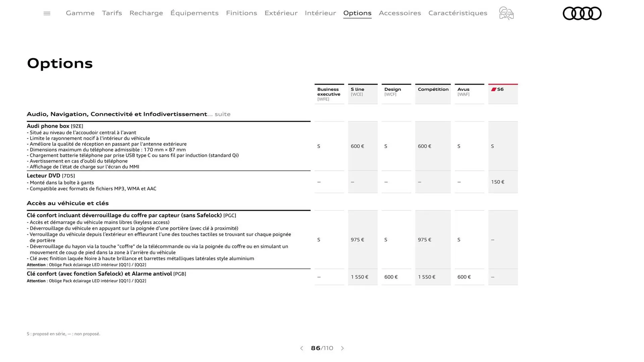
Task: Click the 86/110 page indicator
Action: 322,348
